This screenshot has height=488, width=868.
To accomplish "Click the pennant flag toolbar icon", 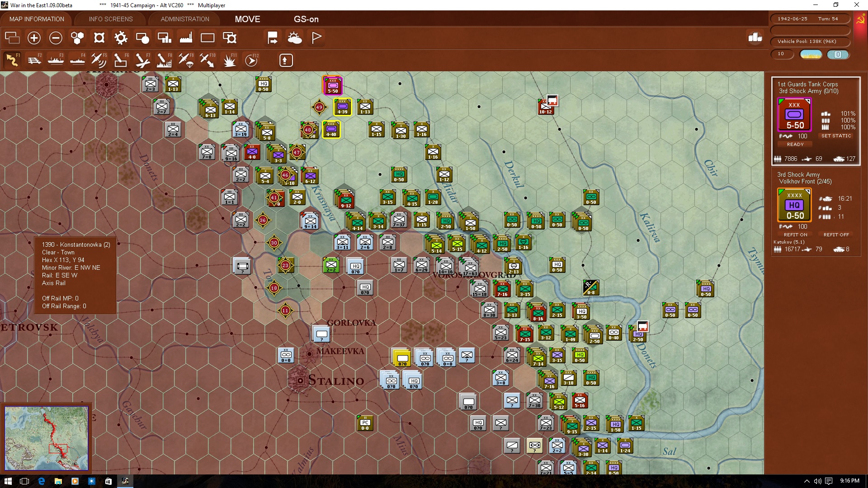I will (x=316, y=38).
